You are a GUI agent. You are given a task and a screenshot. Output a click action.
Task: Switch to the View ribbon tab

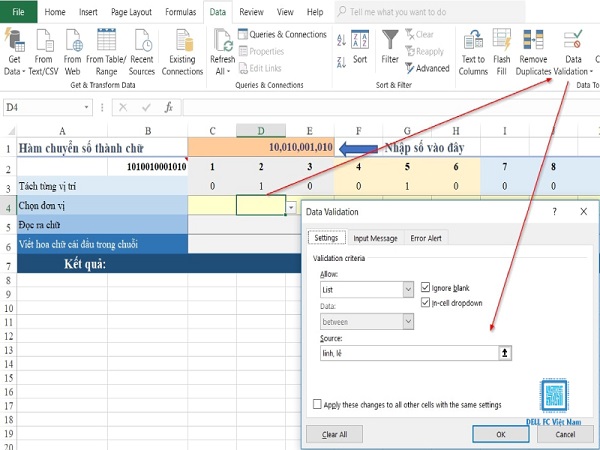point(285,12)
